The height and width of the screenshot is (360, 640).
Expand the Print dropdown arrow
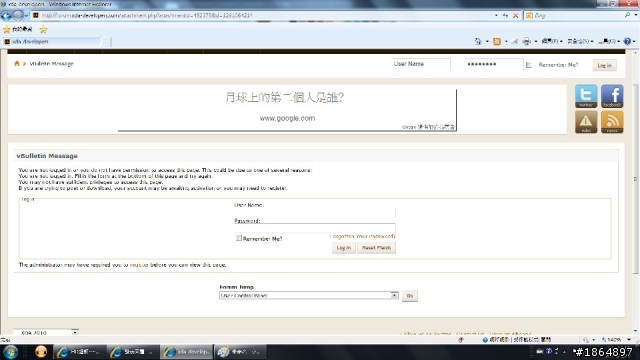[x=536, y=41]
